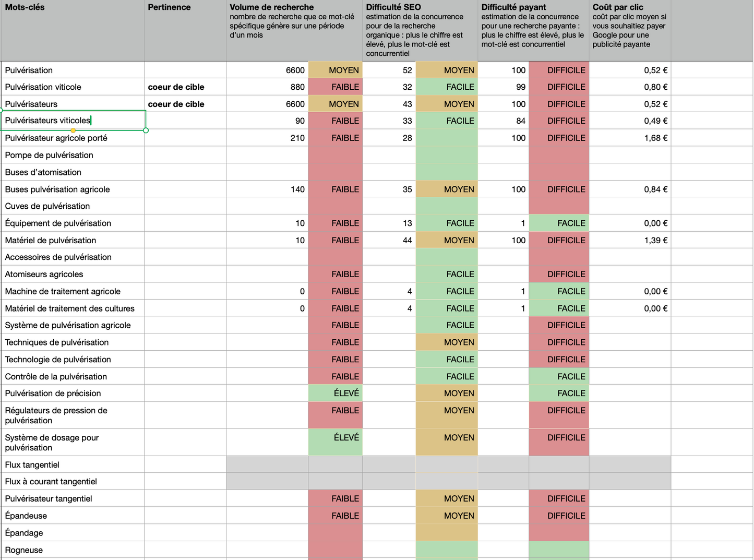Select the cost per click '1,68 €'
The height and width of the screenshot is (560, 754).
click(x=630, y=138)
